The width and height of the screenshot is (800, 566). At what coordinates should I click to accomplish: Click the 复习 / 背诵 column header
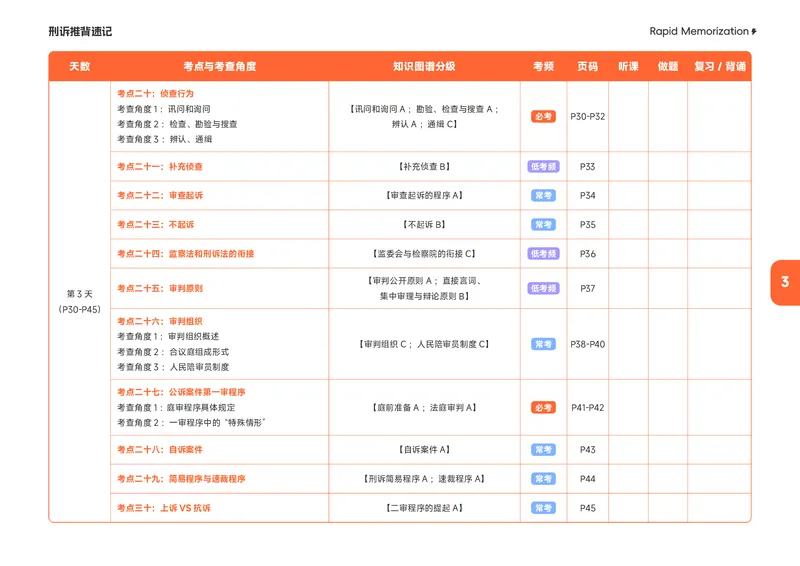(x=720, y=66)
